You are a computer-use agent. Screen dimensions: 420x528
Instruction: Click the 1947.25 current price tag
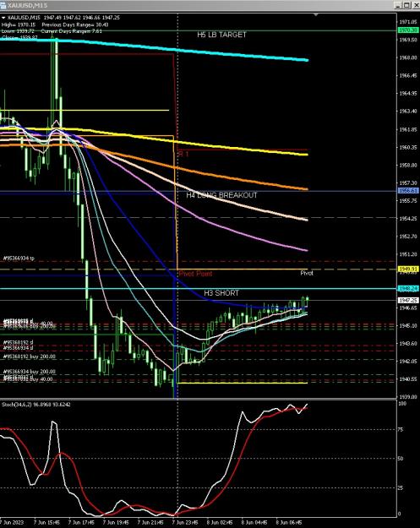(408, 300)
